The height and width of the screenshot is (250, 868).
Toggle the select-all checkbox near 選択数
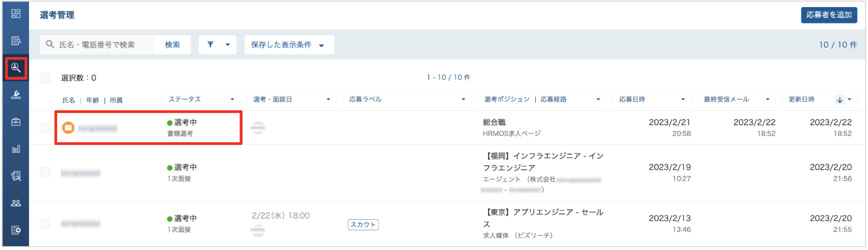click(45, 78)
